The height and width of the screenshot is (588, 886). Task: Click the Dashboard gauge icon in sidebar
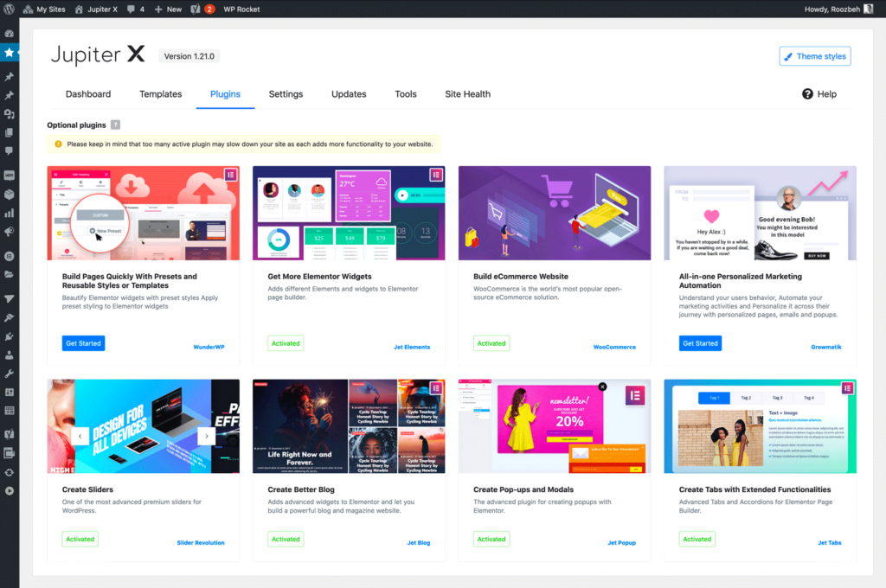[x=10, y=34]
